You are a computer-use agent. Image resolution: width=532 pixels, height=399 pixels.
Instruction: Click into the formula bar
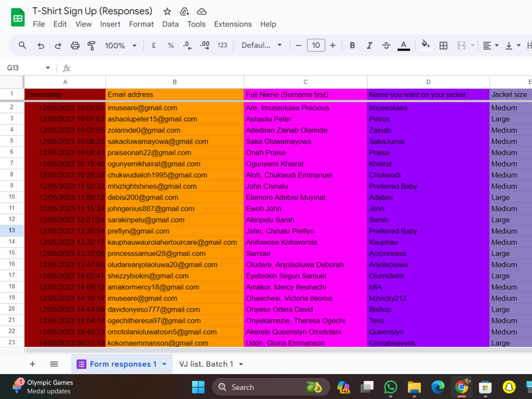point(302,68)
